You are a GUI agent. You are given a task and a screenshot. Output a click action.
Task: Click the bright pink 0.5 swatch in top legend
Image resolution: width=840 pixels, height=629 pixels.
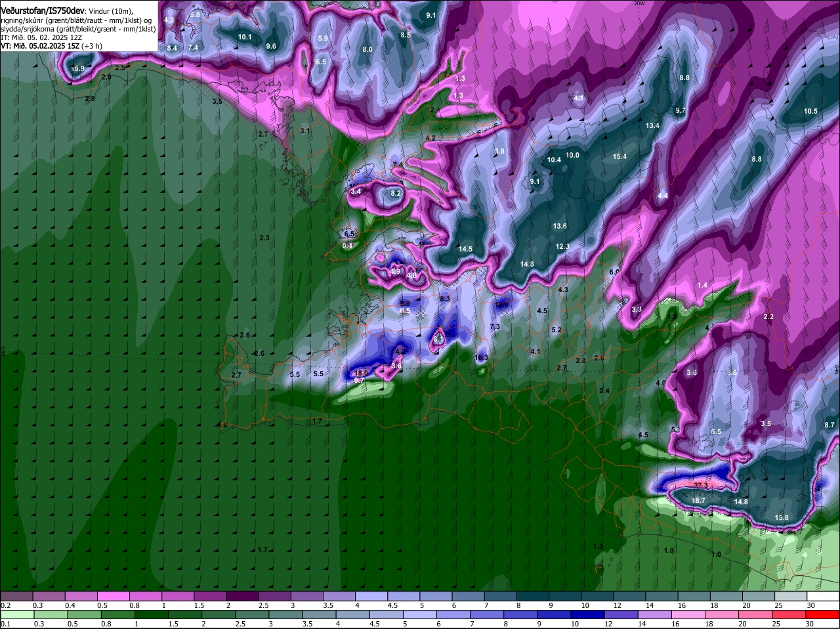click(114, 596)
